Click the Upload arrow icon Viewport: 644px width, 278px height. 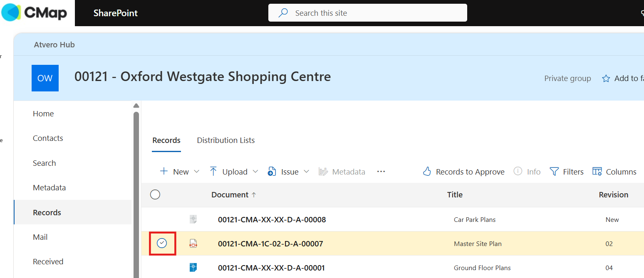213,171
